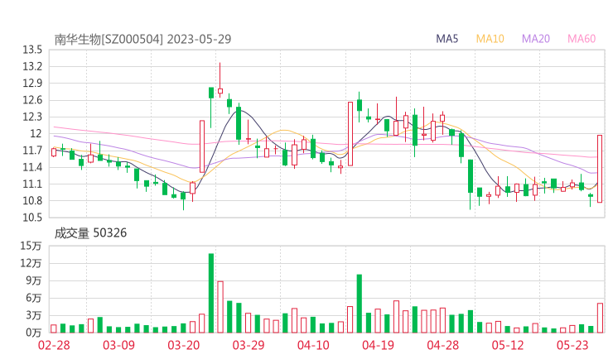Click the 10.8 price axis label

(32, 201)
